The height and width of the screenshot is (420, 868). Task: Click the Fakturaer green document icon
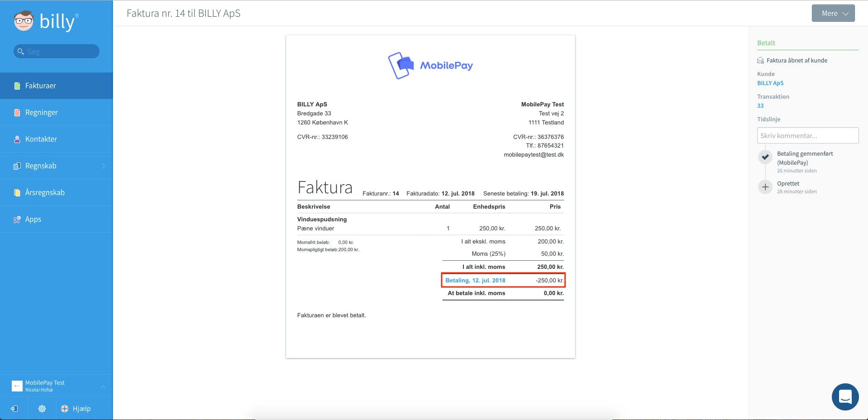pos(17,86)
